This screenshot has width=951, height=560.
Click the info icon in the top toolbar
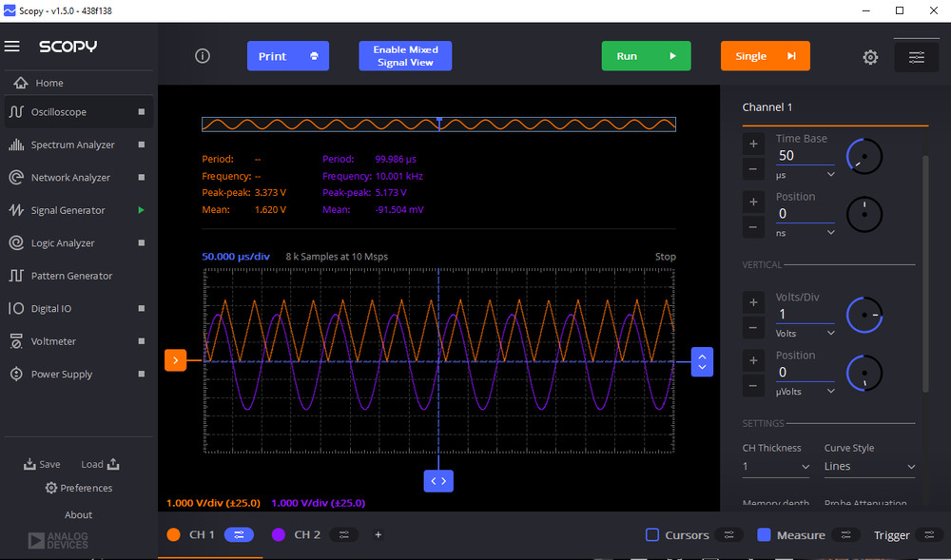pyautogui.click(x=203, y=56)
